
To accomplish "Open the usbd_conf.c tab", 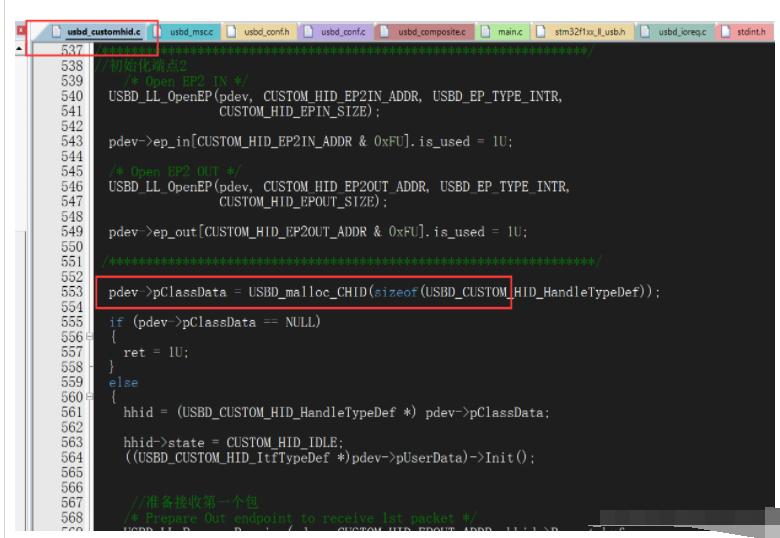I will [x=336, y=32].
